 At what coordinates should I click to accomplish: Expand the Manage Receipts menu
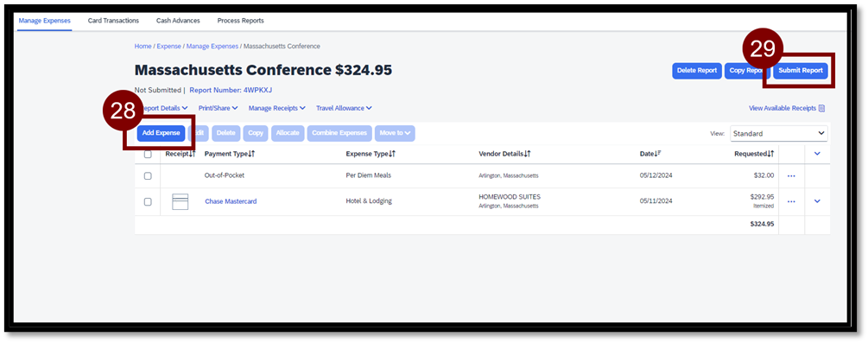click(276, 108)
